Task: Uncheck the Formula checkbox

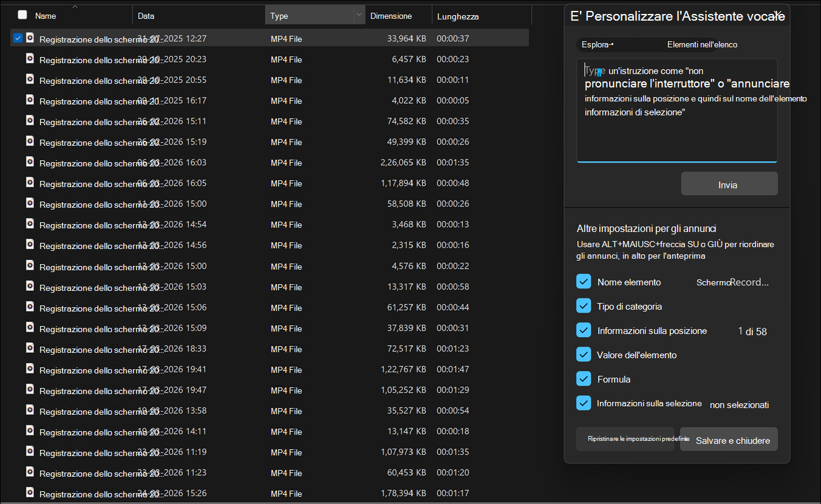Action: 584,379
